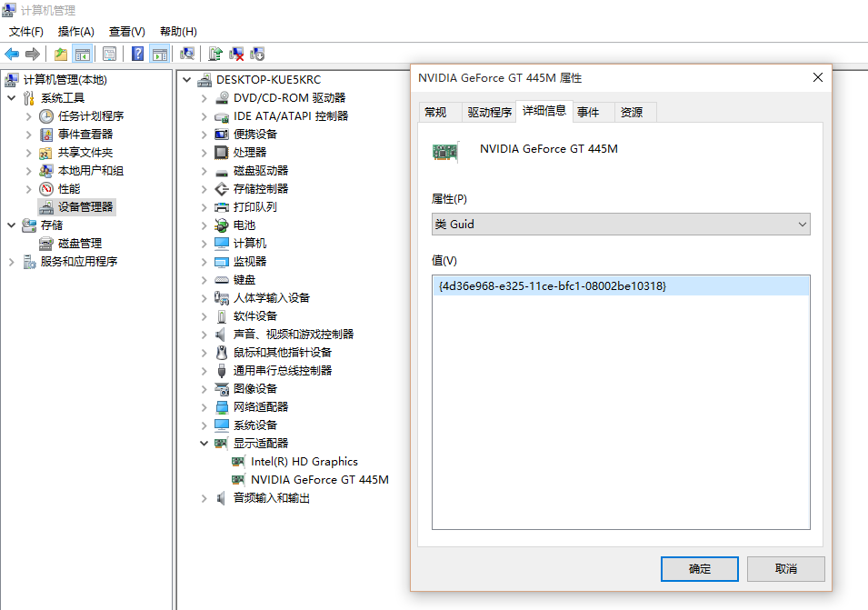Collapse DESKTOP-KUE5KRC device tree
Screen dimensions: 868x610
click(x=187, y=80)
